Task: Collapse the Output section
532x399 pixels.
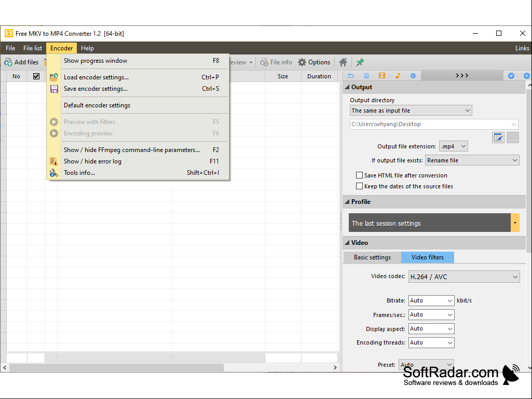Action: [347, 87]
